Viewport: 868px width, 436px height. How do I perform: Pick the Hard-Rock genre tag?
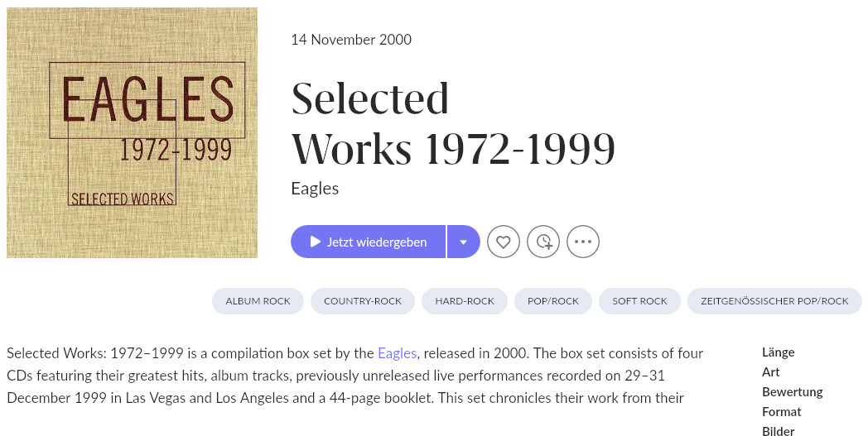465,301
